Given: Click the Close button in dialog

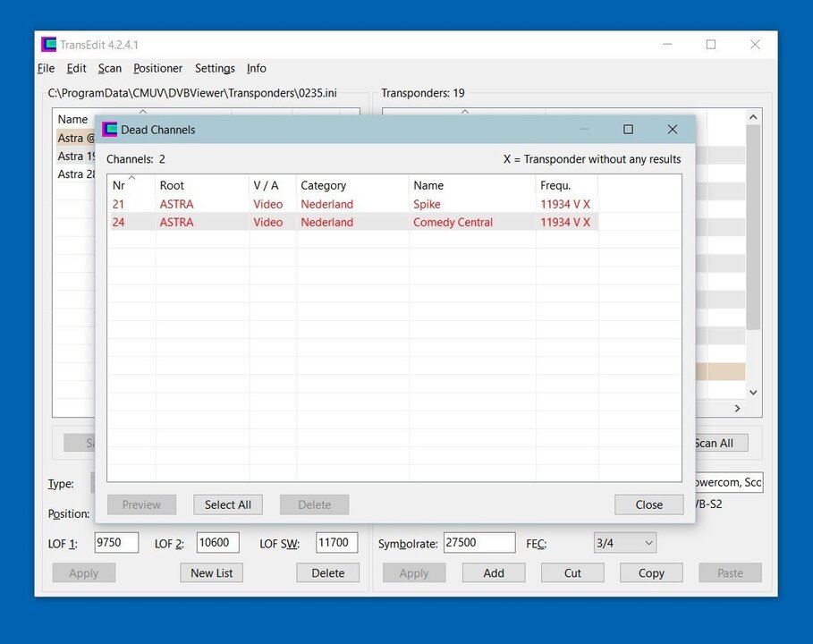Looking at the screenshot, I should [x=648, y=504].
